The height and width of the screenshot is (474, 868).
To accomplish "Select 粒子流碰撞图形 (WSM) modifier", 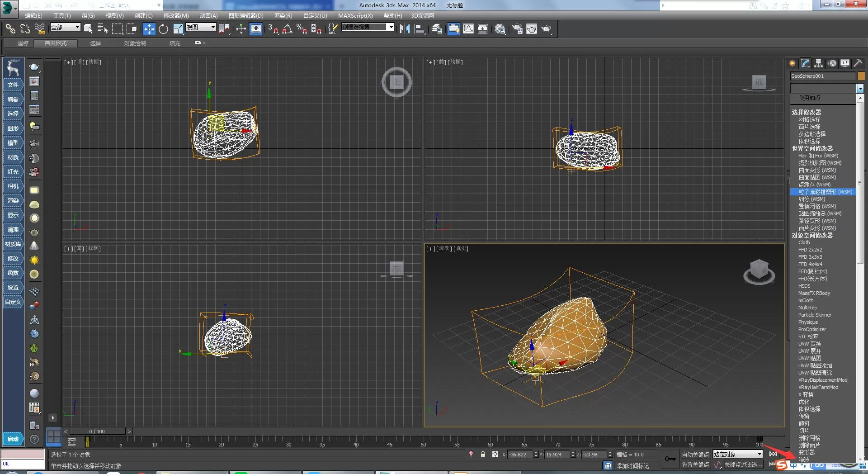I will click(x=823, y=192).
